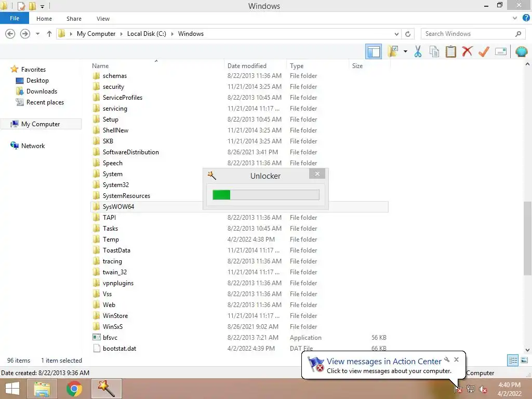Select the bootstat.dat file
Image resolution: width=532 pixels, height=399 pixels.
click(x=119, y=349)
